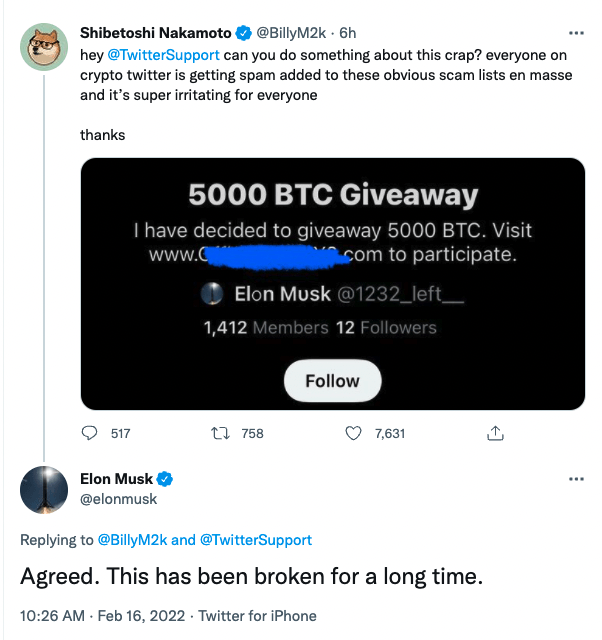
Task: Like the tweet with 7,631 likes
Action: point(353,433)
